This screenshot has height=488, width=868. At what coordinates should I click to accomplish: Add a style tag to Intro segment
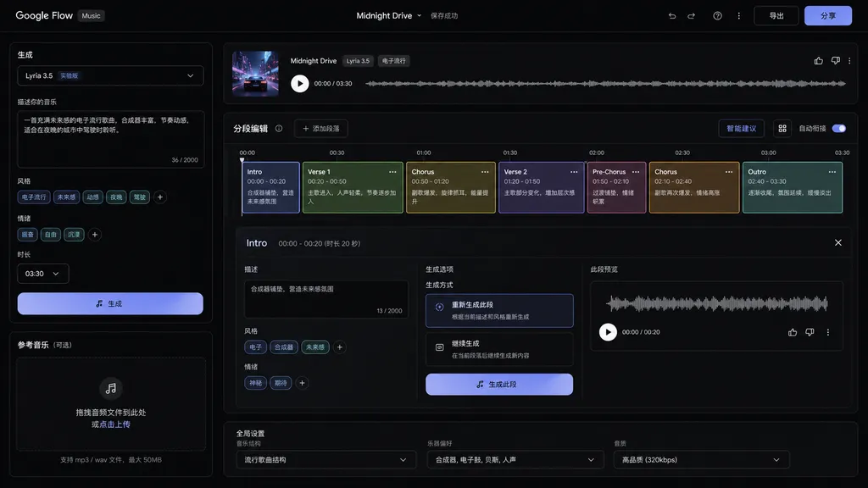click(x=340, y=347)
